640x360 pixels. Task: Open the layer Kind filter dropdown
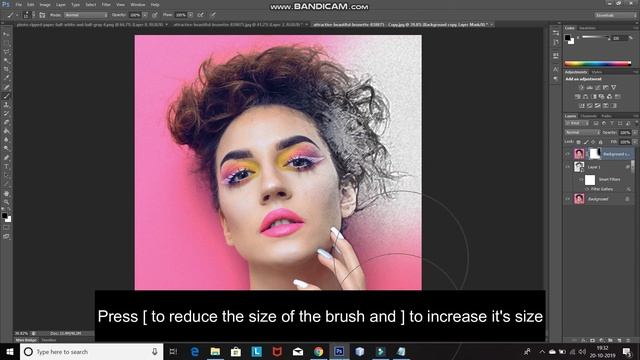tap(578, 123)
